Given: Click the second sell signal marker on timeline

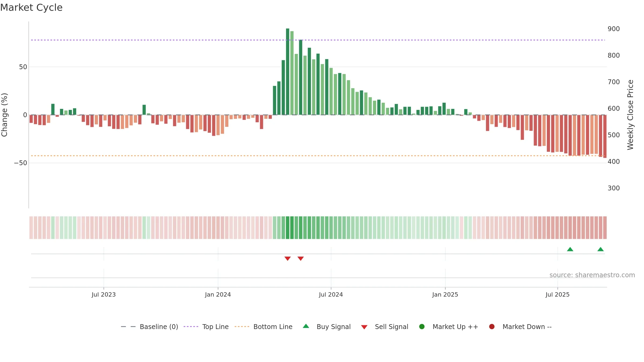Looking at the screenshot, I should (301, 258).
